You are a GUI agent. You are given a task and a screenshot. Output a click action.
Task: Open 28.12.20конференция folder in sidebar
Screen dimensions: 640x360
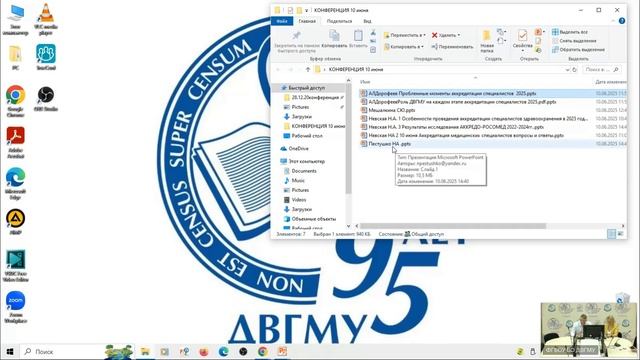tap(315, 98)
